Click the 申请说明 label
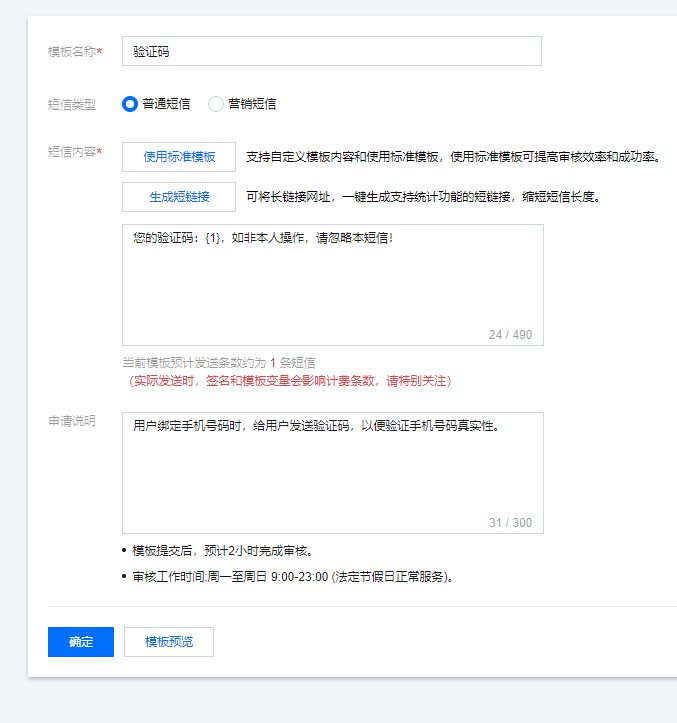The height and width of the screenshot is (723, 677). [x=71, y=421]
